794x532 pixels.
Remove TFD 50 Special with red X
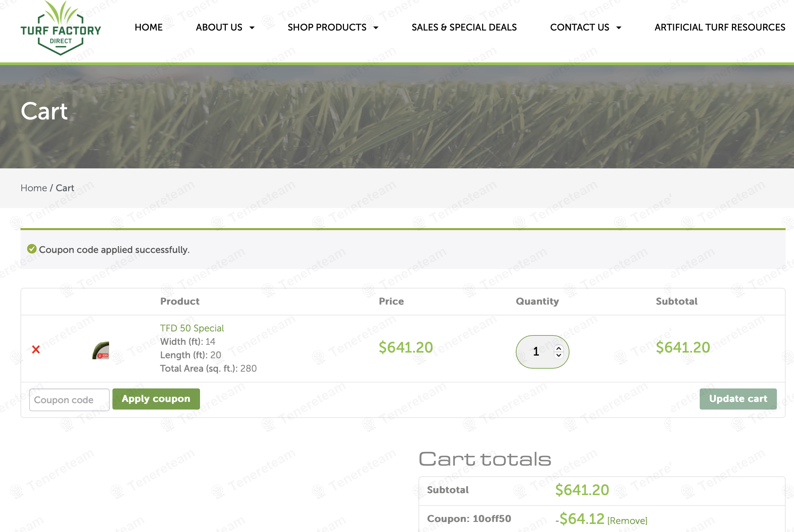[36, 349]
